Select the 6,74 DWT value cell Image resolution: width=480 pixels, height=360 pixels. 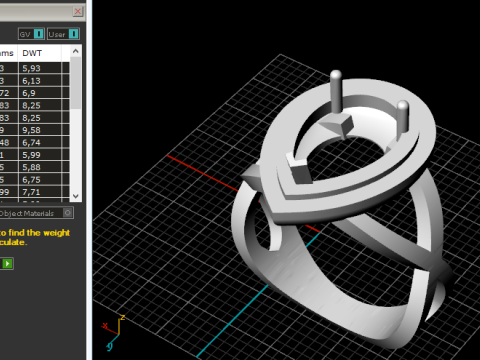pyautogui.click(x=40, y=143)
